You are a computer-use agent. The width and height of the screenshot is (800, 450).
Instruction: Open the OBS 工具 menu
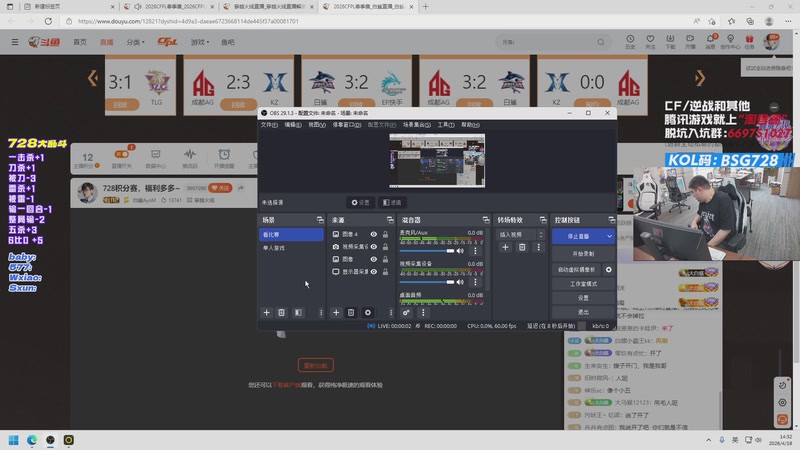[445, 124]
